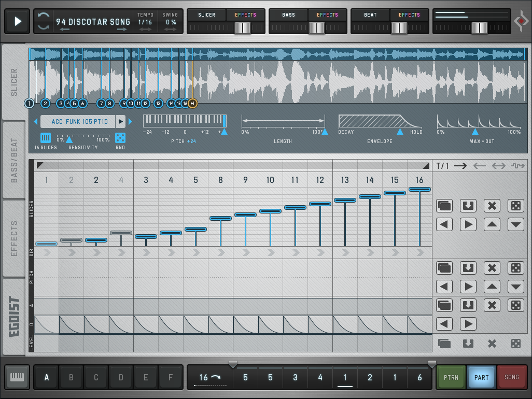Viewport: 532px width, 399px height.
Task: Enable SONG mode button
Action: [511, 377]
